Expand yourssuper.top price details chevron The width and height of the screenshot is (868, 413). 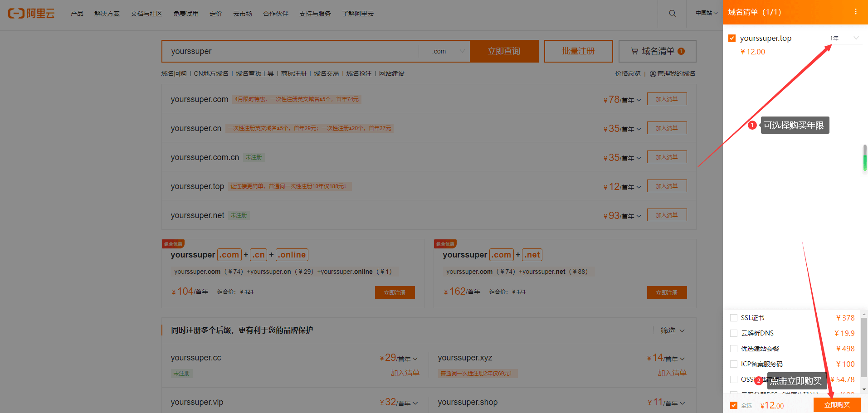[639, 187]
